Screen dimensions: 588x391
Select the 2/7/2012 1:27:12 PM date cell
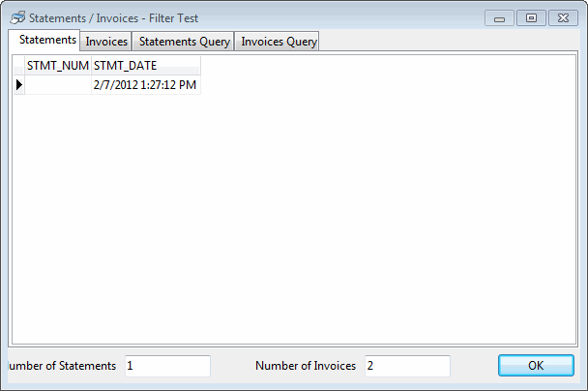click(x=146, y=85)
